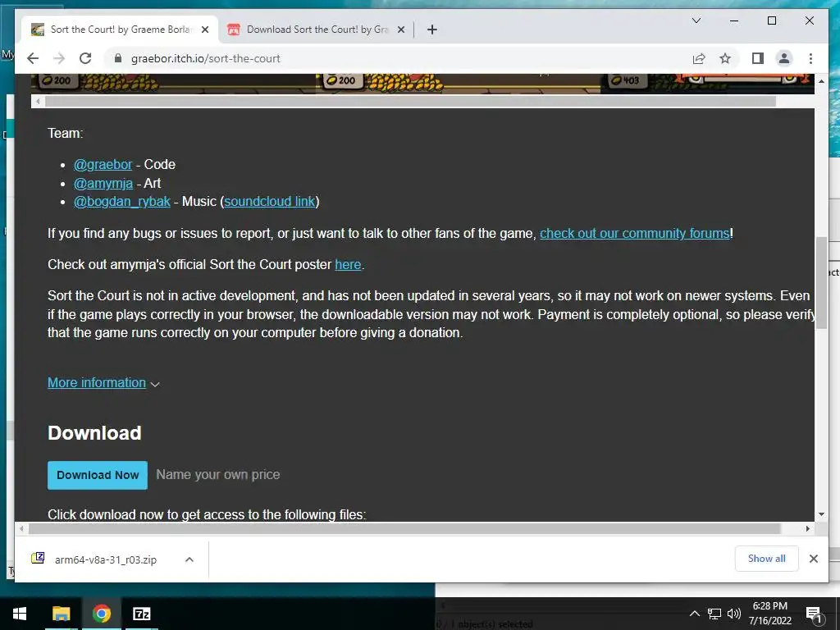Open download item options chevron
840x630 pixels.
(189, 559)
